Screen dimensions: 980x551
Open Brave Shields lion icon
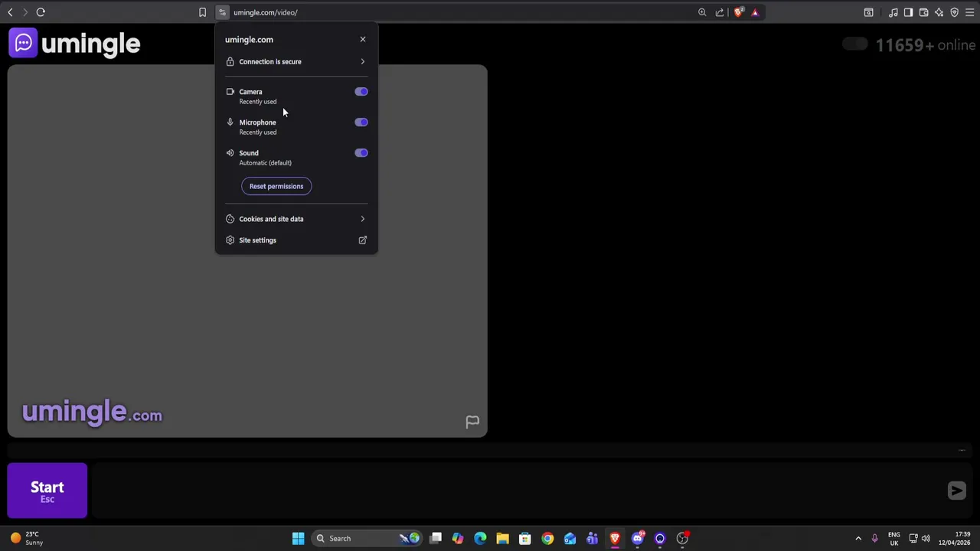pyautogui.click(x=738, y=12)
